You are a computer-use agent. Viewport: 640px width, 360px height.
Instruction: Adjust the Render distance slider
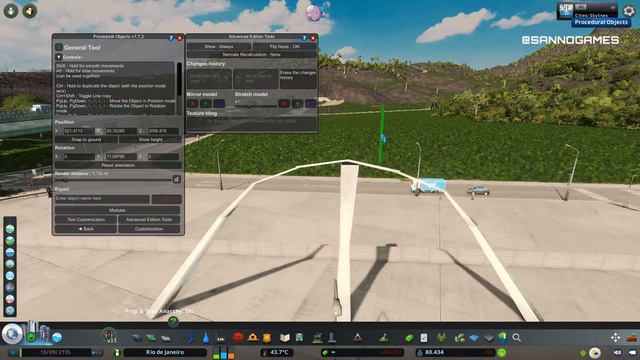pos(113,180)
